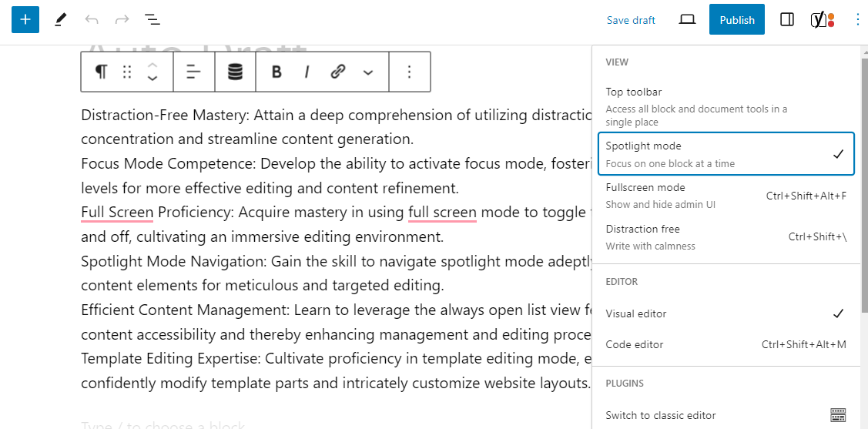Open the paragraph block type switcher

(101, 72)
